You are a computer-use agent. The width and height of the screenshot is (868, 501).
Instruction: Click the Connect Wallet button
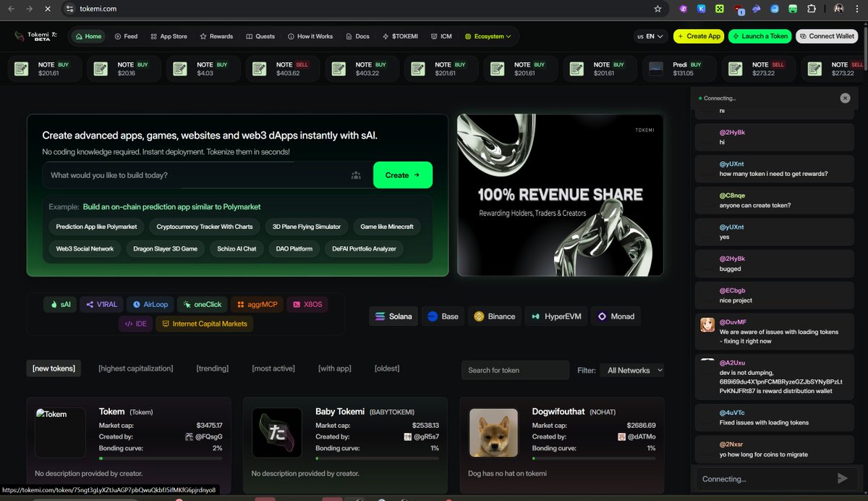click(x=827, y=36)
